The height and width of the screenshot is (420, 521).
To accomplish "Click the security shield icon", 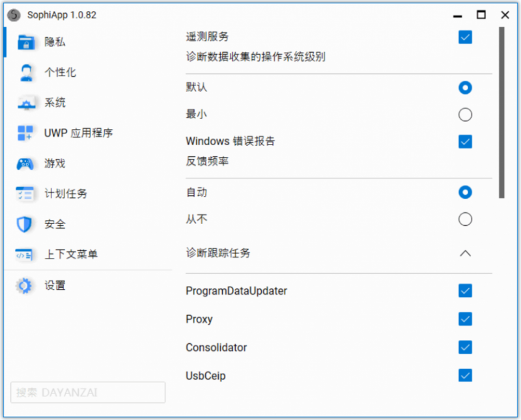I will click(x=24, y=224).
